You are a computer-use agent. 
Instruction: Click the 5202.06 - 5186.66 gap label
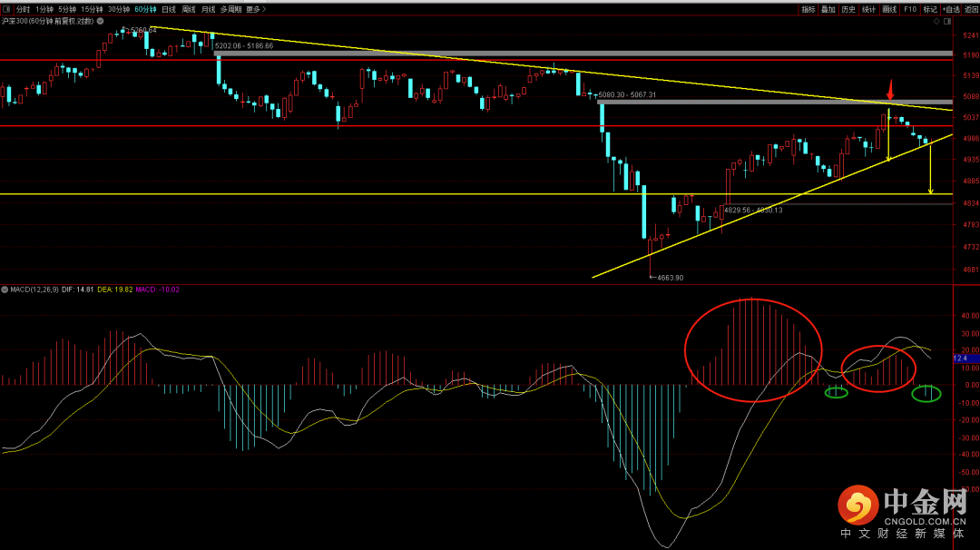click(244, 46)
